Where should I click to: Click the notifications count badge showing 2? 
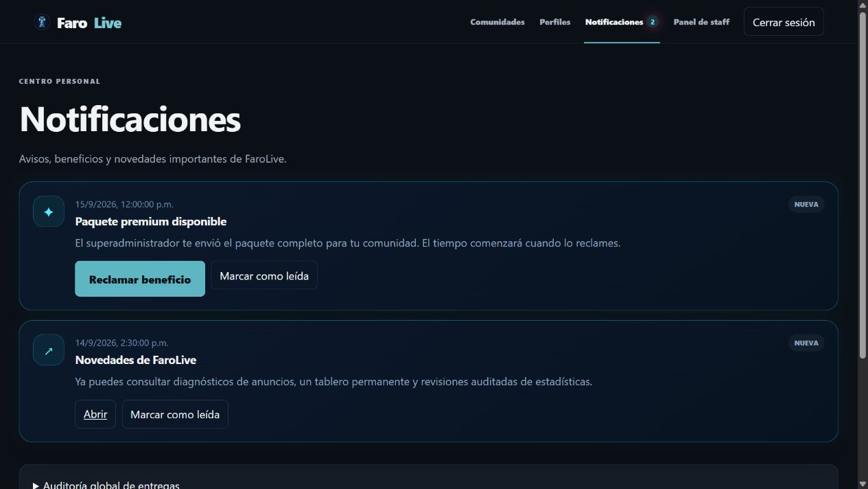tap(653, 22)
